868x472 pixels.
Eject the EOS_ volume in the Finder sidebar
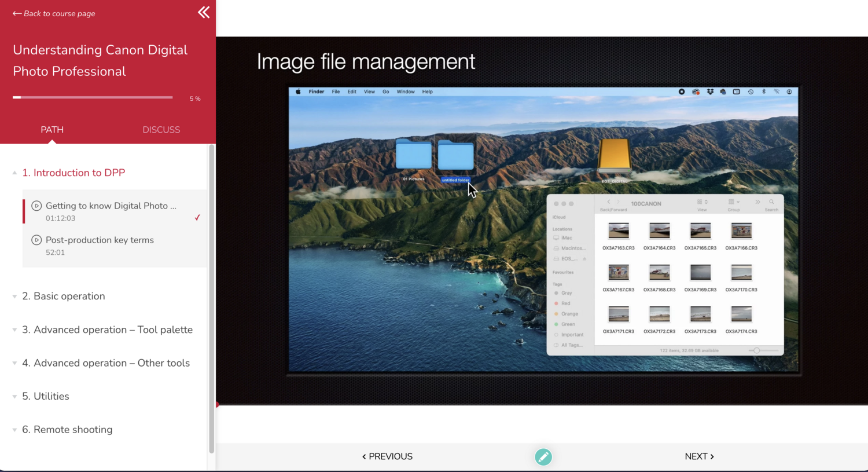tap(584, 258)
